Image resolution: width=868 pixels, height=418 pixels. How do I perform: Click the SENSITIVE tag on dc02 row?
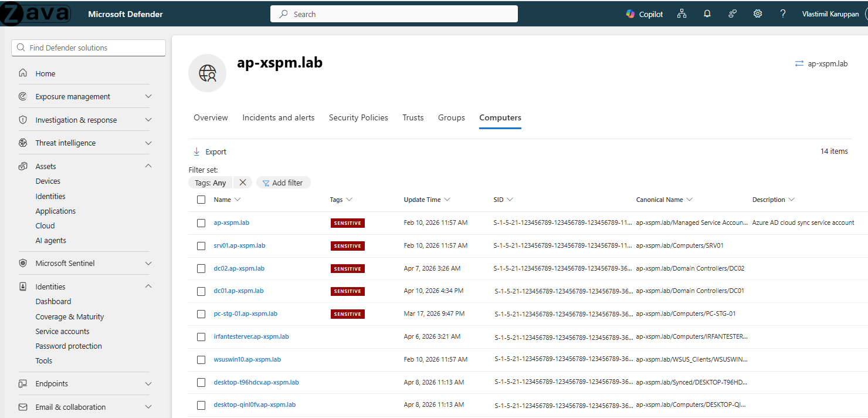click(x=347, y=268)
